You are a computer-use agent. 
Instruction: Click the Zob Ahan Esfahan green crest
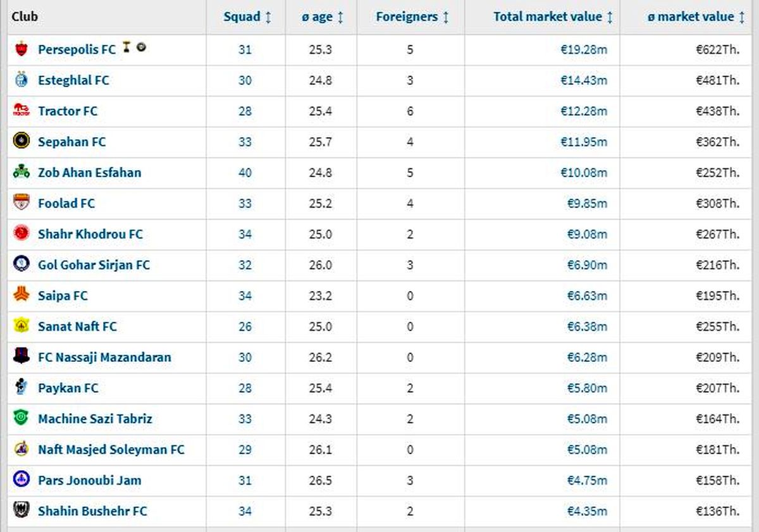21,171
